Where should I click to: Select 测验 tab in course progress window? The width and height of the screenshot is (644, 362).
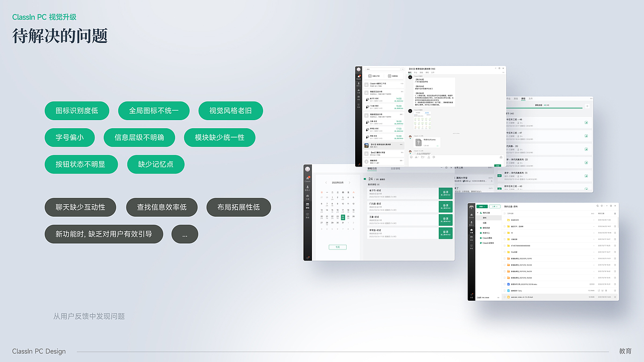pos(516,99)
